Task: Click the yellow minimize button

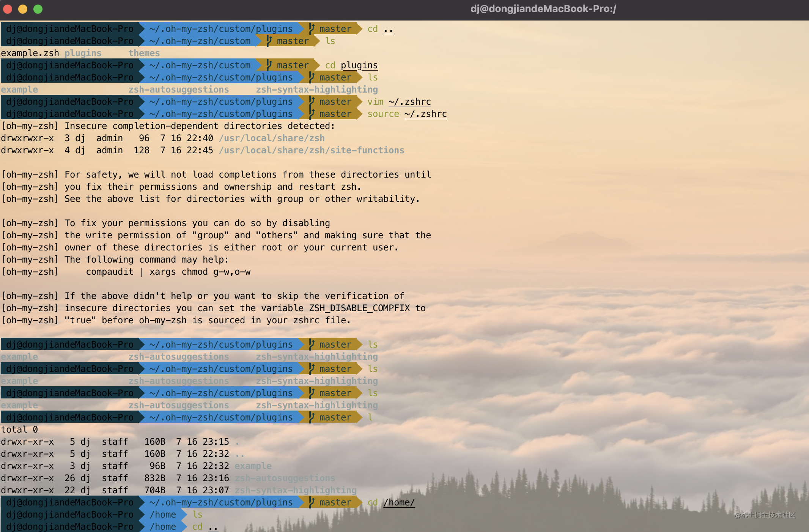Action: (x=22, y=9)
